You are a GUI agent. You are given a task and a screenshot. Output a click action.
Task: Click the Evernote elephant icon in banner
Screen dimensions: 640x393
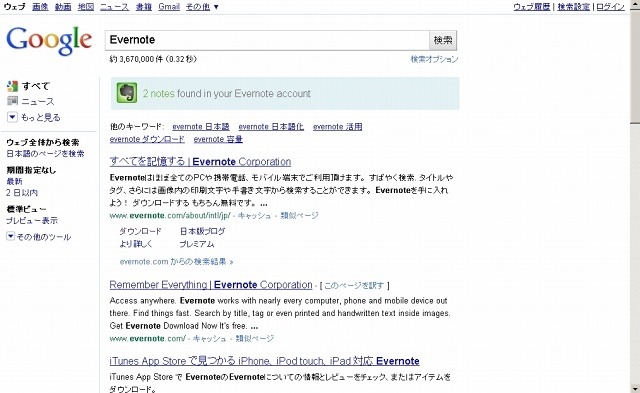(127, 93)
